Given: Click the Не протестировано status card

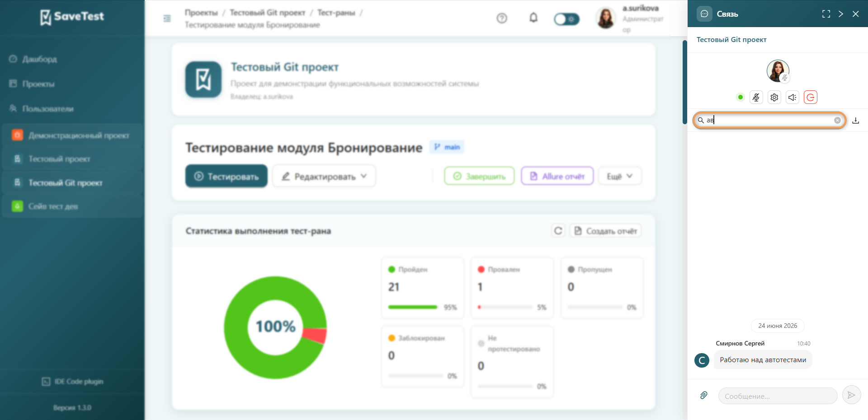Looking at the screenshot, I should click(x=512, y=362).
